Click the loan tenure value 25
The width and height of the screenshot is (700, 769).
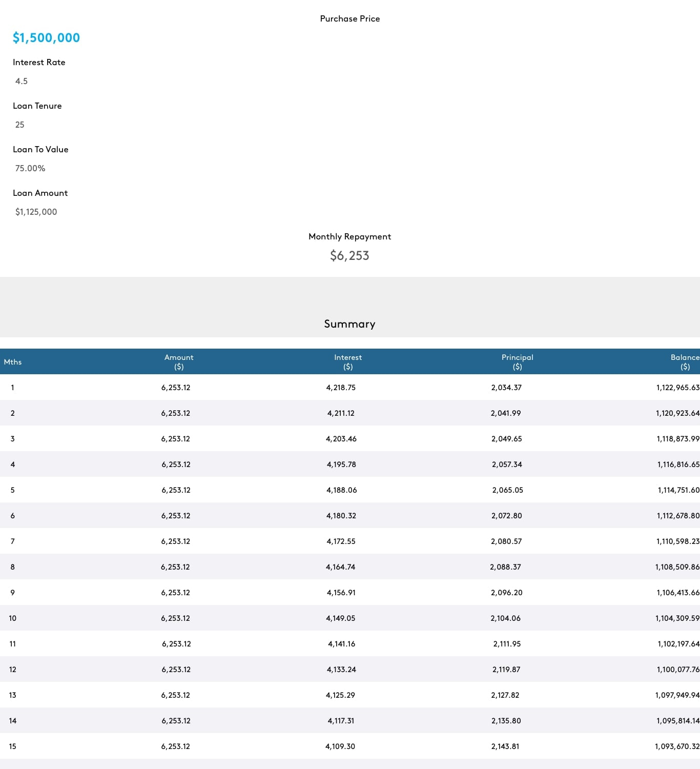click(20, 125)
